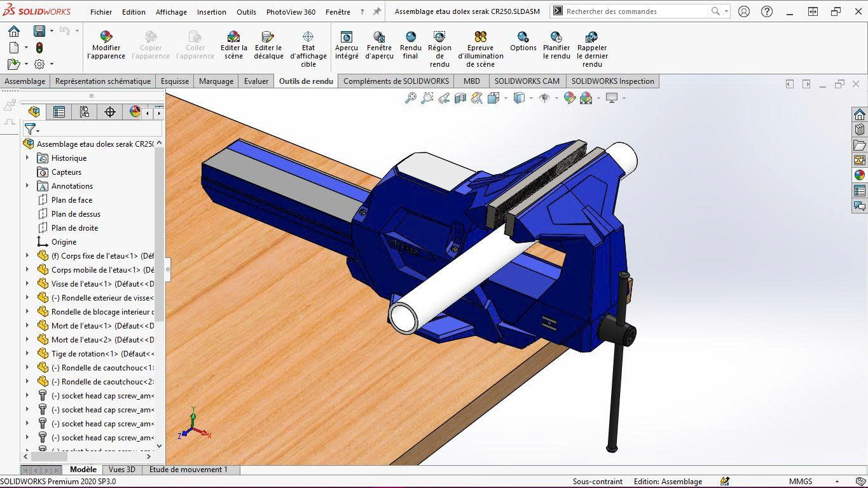Image resolution: width=868 pixels, height=488 pixels.
Task: Select Plan de dessus in tree
Action: tap(76, 214)
